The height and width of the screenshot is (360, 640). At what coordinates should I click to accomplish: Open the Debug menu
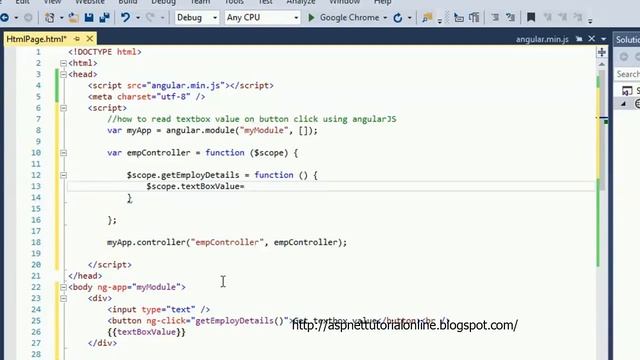click(x=163, y=2)
